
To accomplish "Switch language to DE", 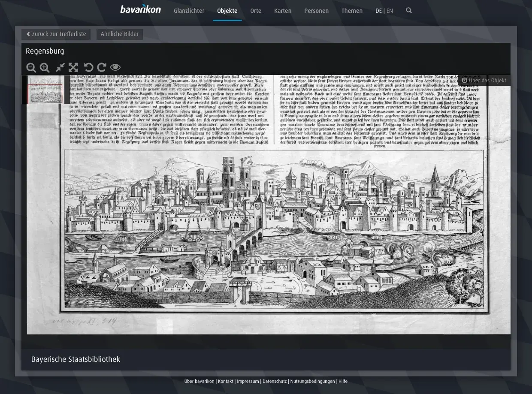I will (x=378, y=11).
